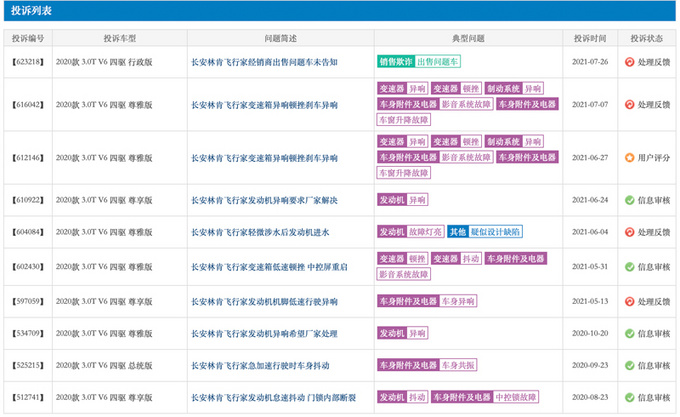The image size is (680, 417).
Task: Click the 制动系统 异响 tag in row 616042
Action: pos(514,88)
